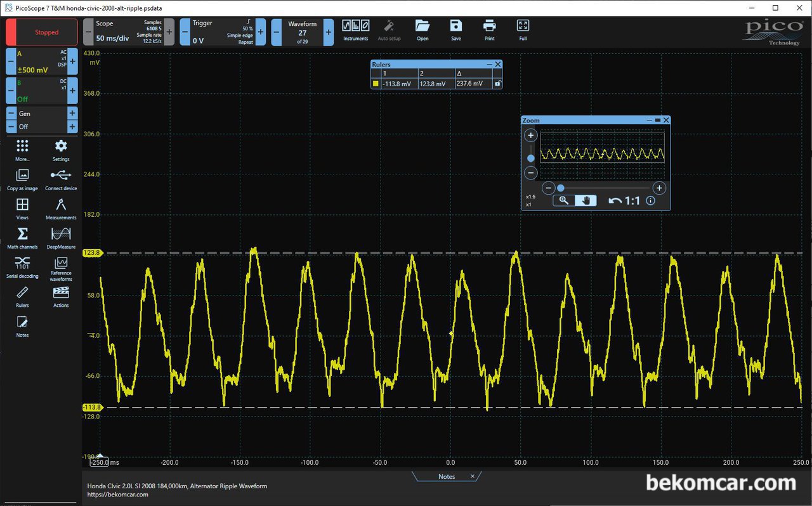Toggle the ruler lock icon
The image size is (812, 506).
click(497, 83)
